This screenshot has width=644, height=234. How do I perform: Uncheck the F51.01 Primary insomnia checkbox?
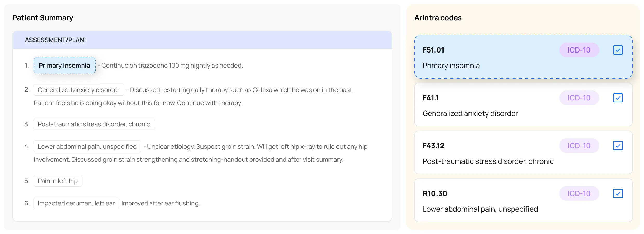[x=618, y=50]
